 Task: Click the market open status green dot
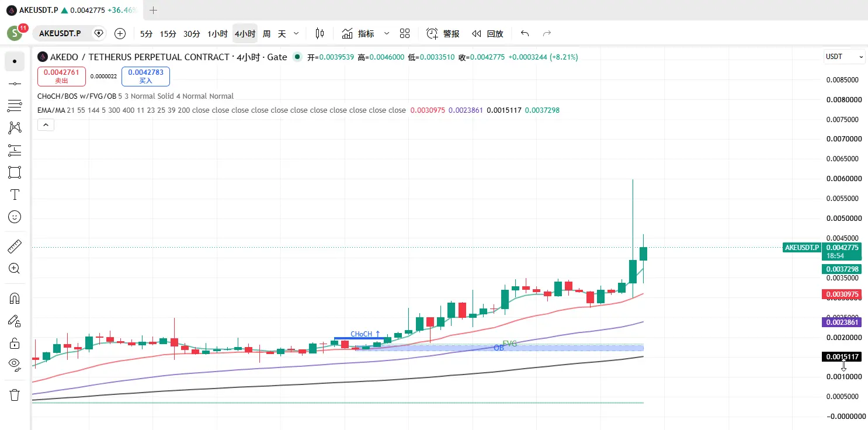(x=297, y=57)
